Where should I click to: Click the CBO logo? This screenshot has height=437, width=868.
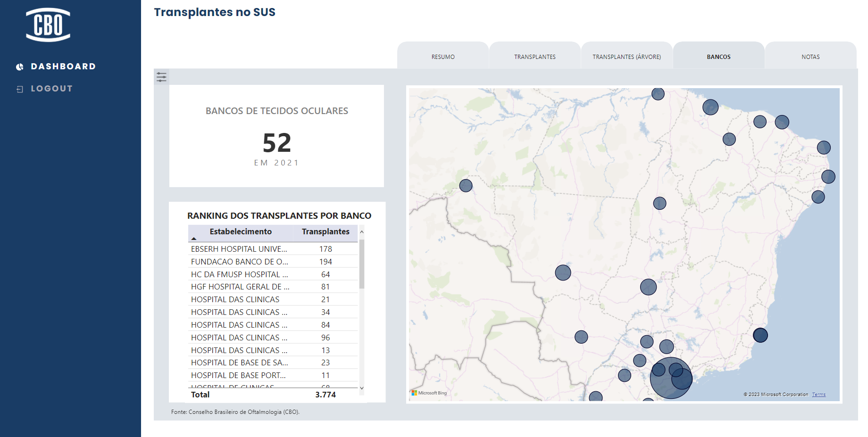tap(48, 25)
